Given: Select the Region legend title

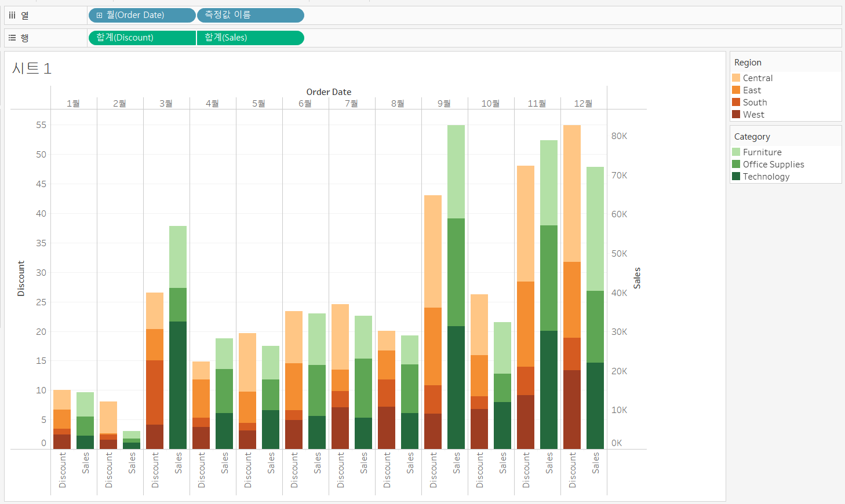Looking at the screenshot, I should pos(748,63).
